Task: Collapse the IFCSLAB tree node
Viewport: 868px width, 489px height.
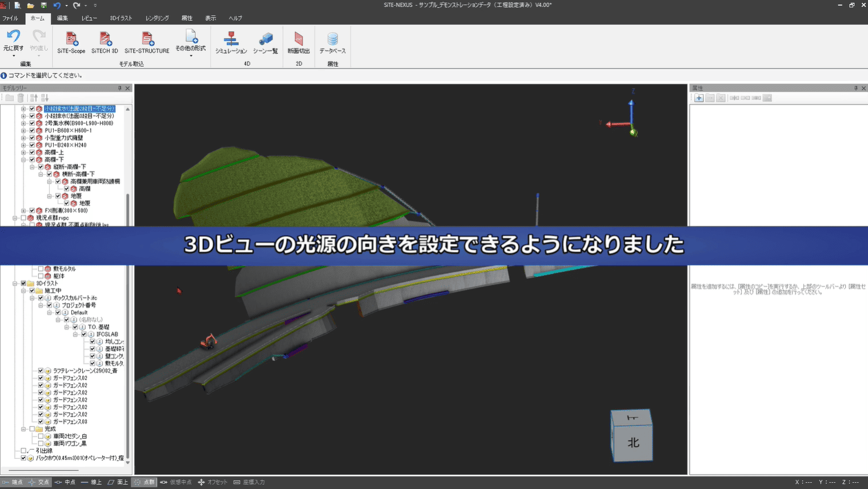Action: point(75,334)
